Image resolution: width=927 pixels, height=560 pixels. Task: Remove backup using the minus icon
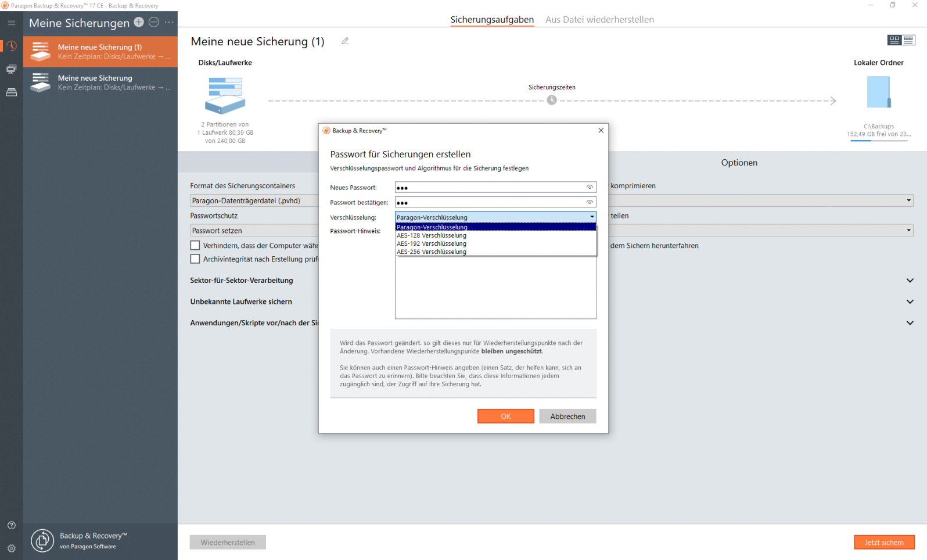tap(154, 22)
